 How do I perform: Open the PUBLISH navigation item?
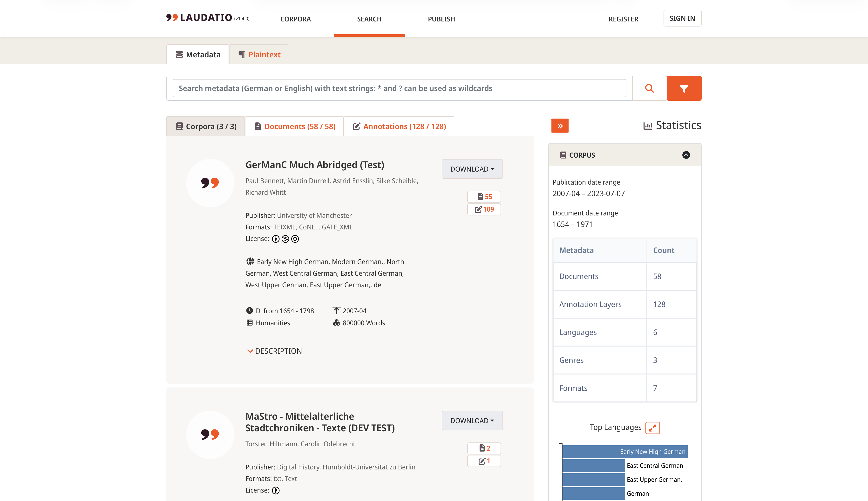click(441, 19)
